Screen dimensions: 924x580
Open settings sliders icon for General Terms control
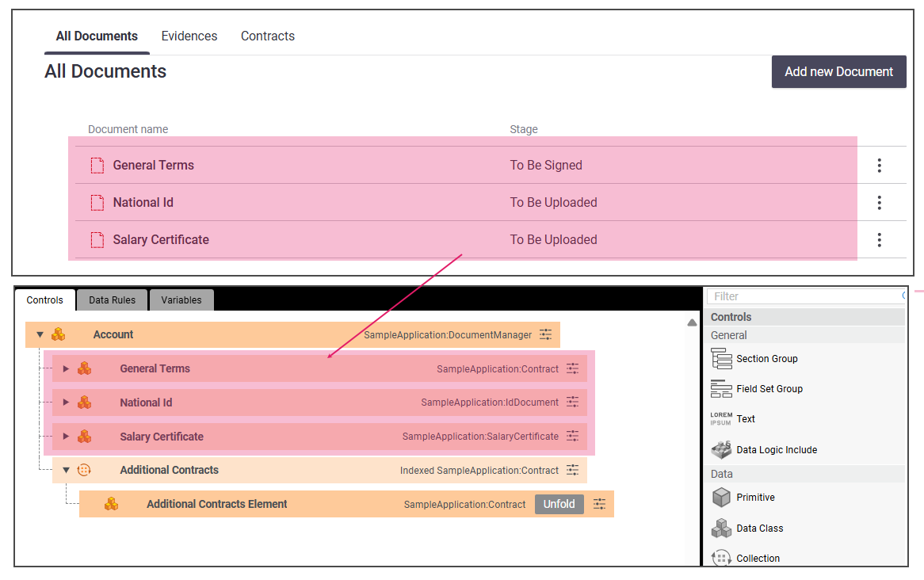tap(572, 368)
